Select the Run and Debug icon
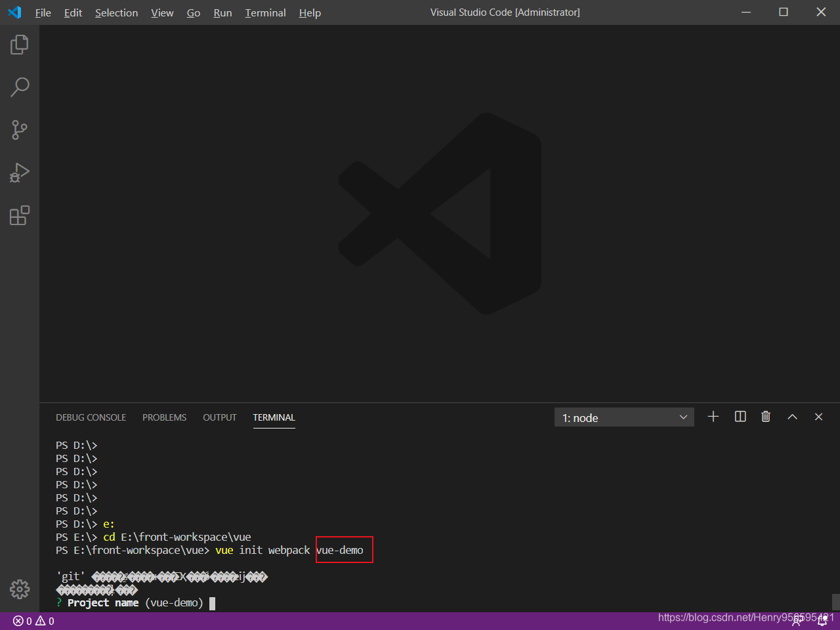840x630 pixels. [20, 173]
